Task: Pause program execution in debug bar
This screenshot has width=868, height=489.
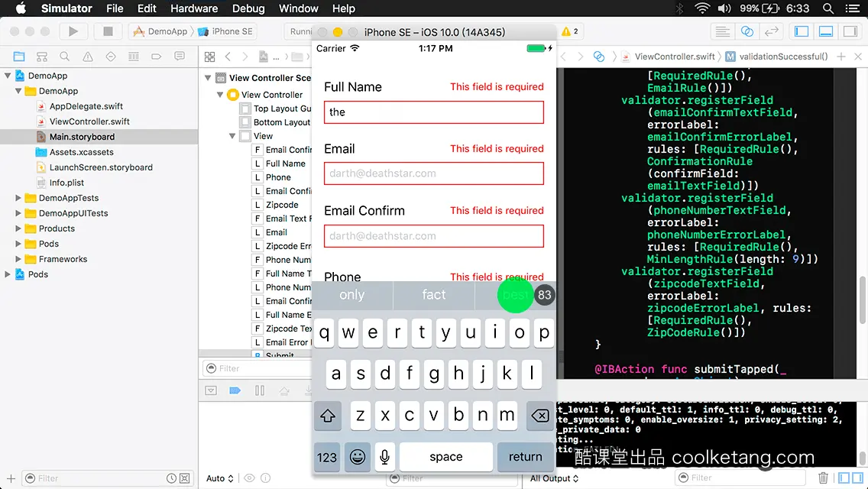Action: tap(260, 390)
